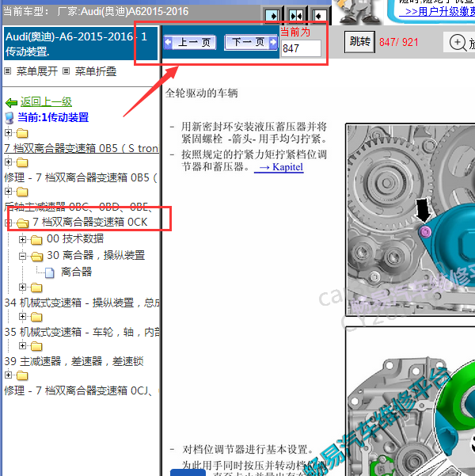Expand 34 机械式变速箱 - 操纵装置 node
Viewport: 475px width, 476px height.
tap(22, 287)
